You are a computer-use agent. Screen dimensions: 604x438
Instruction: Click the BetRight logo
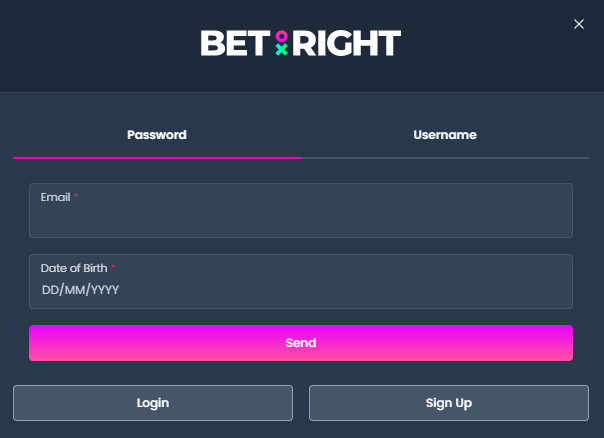tap(301, 43)
